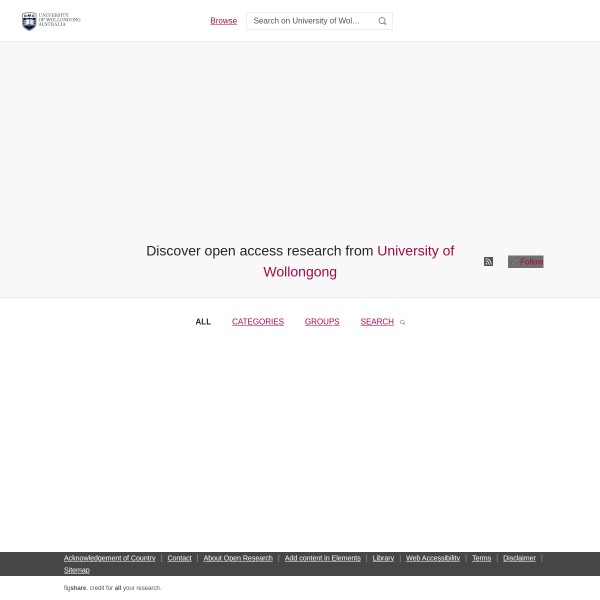Click the University of Wollongong logo

point(51,21)
